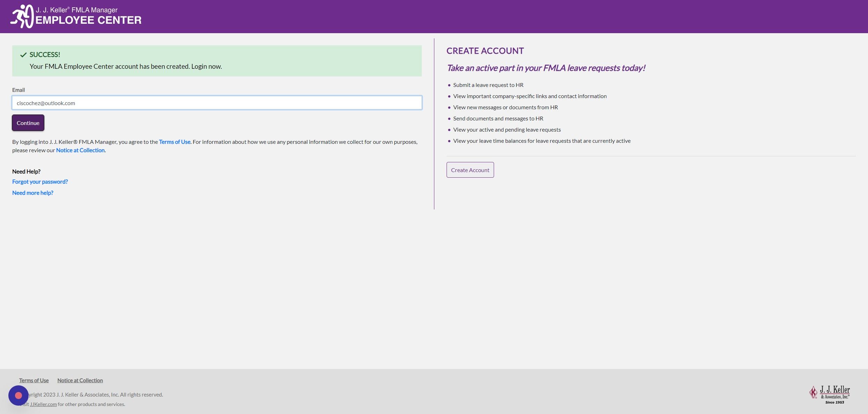Click the J. J. Keller & Associates footer logo

coord(830,395)
